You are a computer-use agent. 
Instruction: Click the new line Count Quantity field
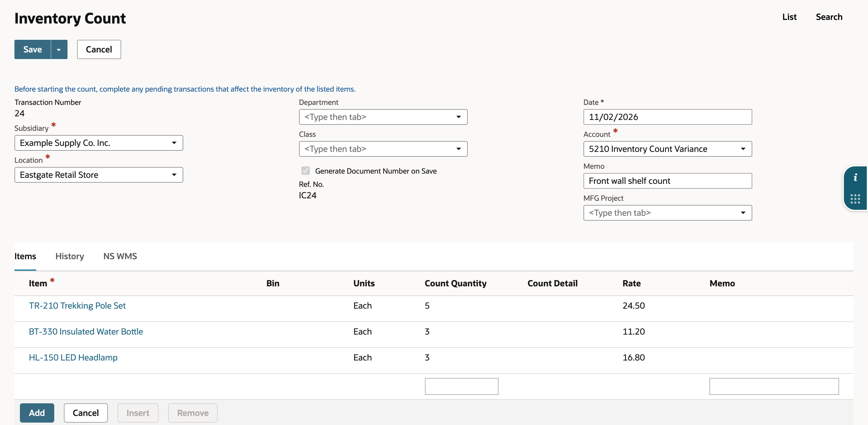461,386
